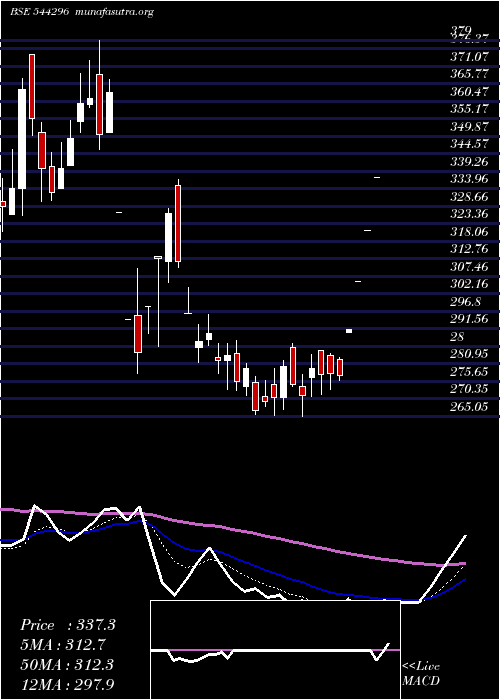Click the 280.95 price axis label
This screenshot has width=500, height=700.
pyautogui.click(x=469, y=354)
